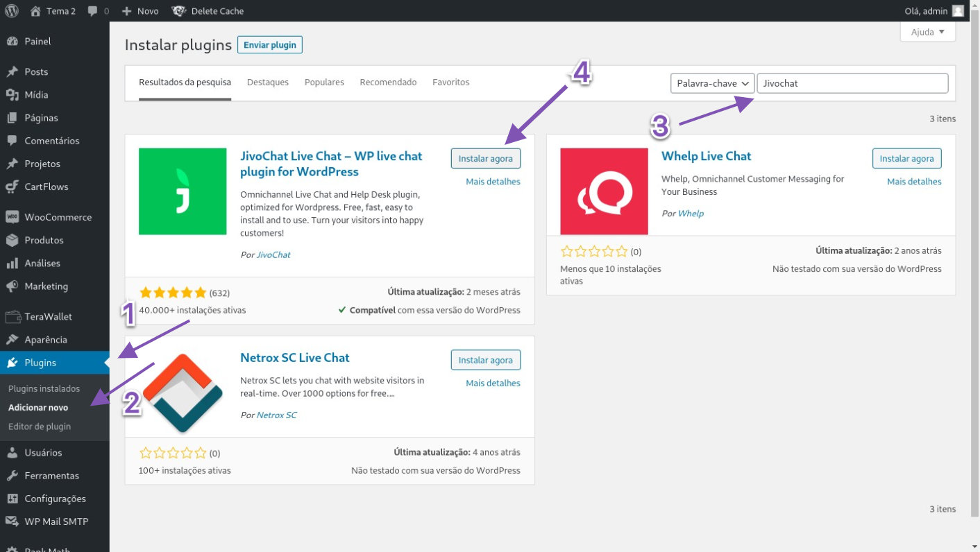Click the 40.000+ instalações ativas text
The width and height of the screenshot is (980, 552).
192,311
